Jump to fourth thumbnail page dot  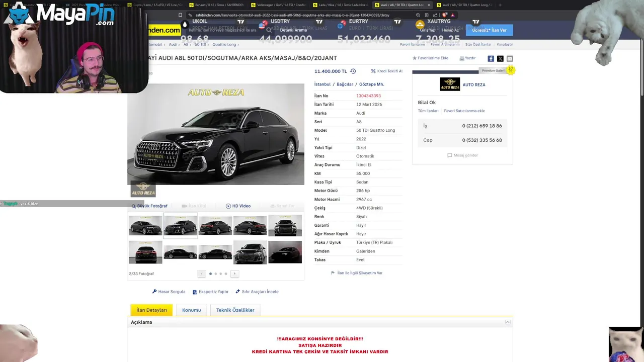click(225, 274)
